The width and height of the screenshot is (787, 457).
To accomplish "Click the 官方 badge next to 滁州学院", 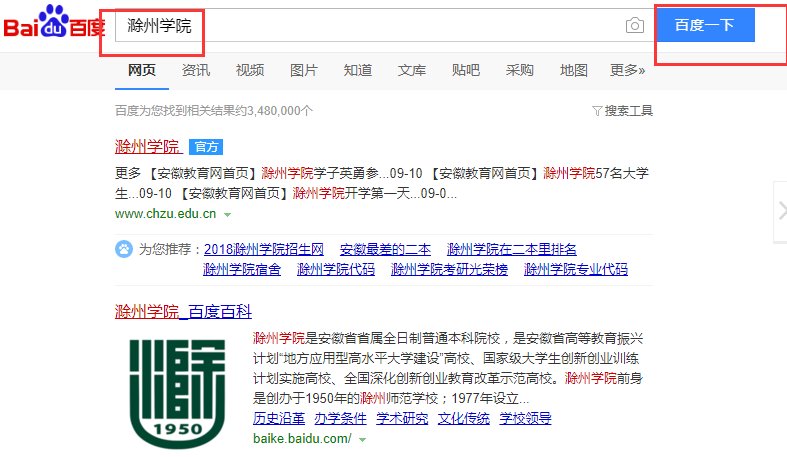I will [x=206, y=147].
